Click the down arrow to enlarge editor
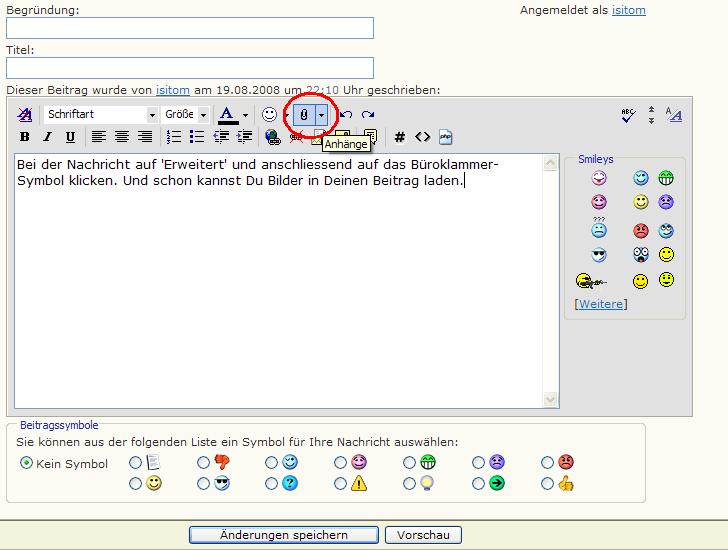Screen dimensions: 728x550 (651, 121)
